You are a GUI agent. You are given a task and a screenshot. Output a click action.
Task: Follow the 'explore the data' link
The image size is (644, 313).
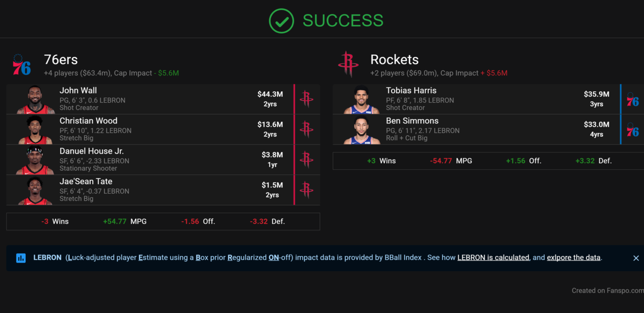coord(573,258)
